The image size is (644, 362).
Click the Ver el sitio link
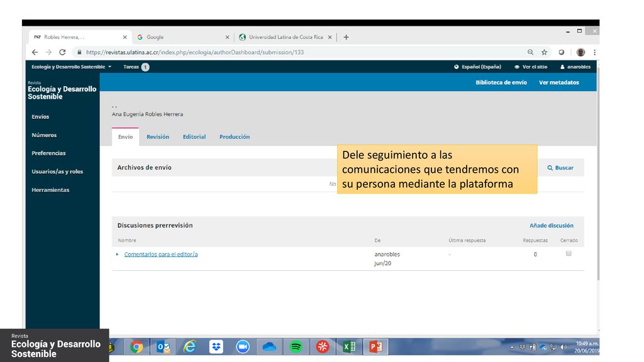pos(531,67)
